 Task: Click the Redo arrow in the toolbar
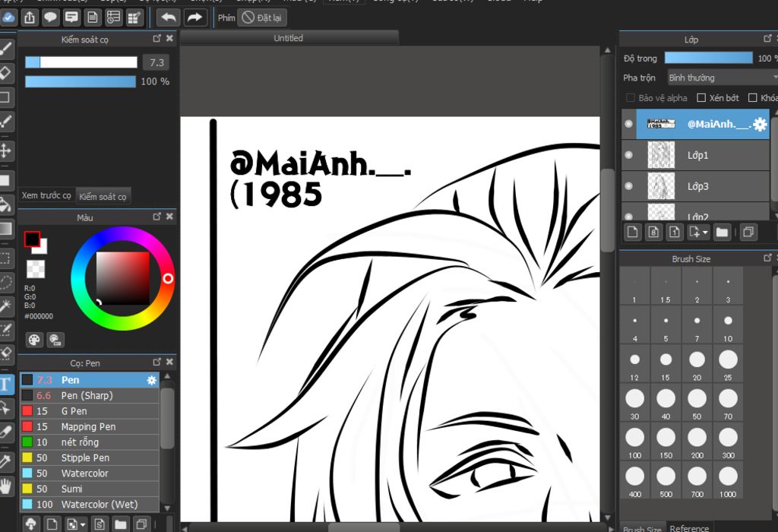pos(194,17)
